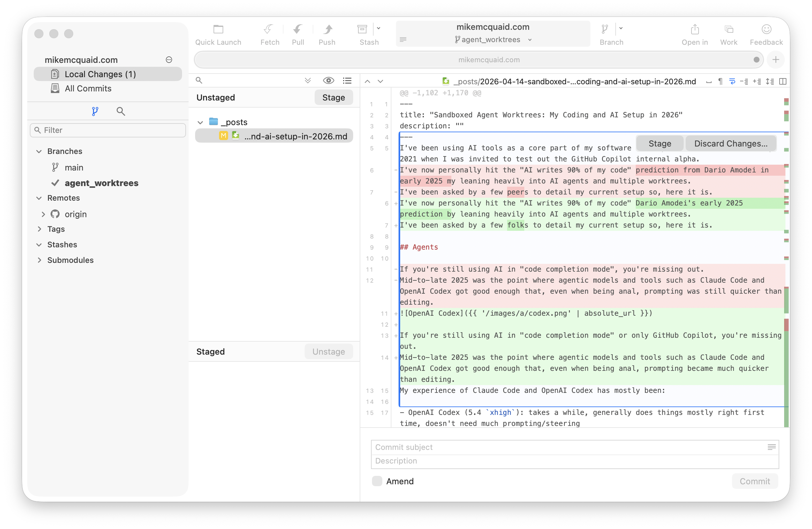Select All Commits in the sidebar
The height and width of the screenshot is (529, 812).
(88, 88)
